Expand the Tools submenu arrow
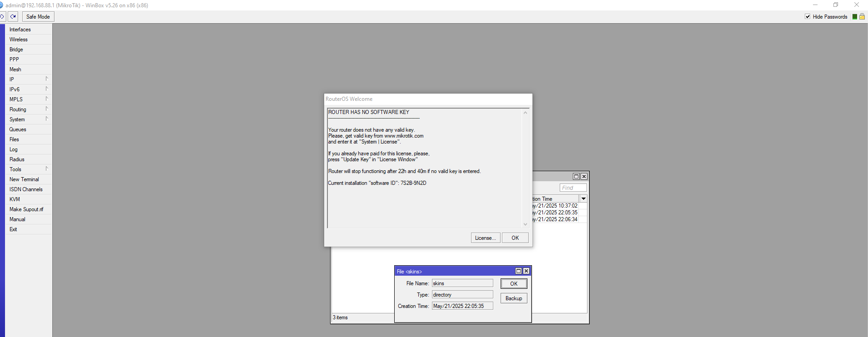868x337 pixels. [x=46, y=169]
